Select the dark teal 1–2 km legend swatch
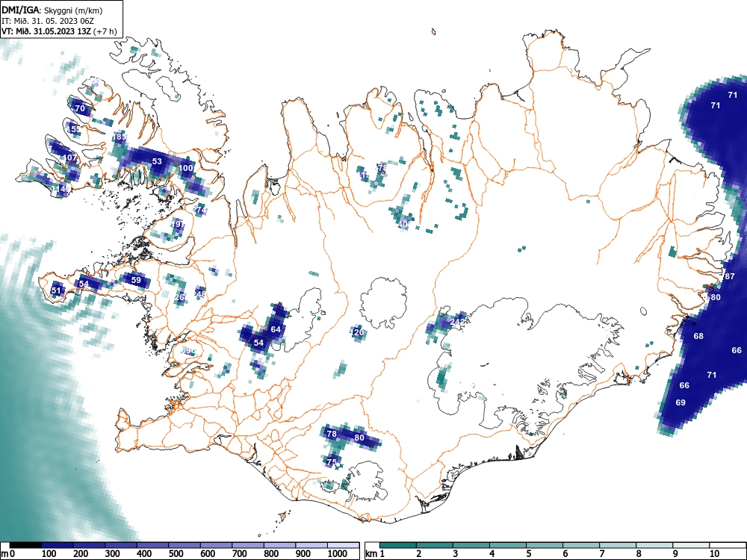 click(398, 545)
